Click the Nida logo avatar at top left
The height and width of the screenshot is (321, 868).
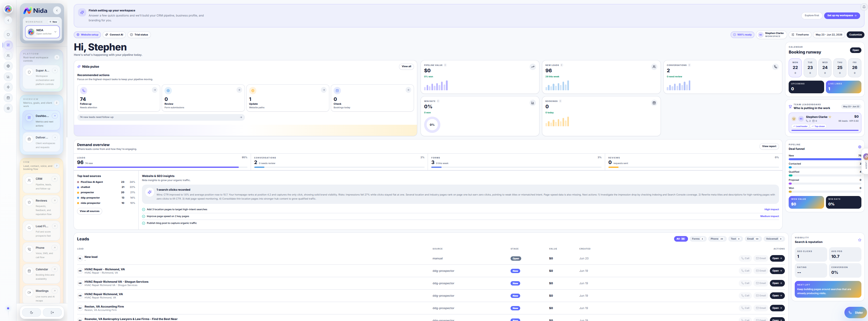[8, 9]
